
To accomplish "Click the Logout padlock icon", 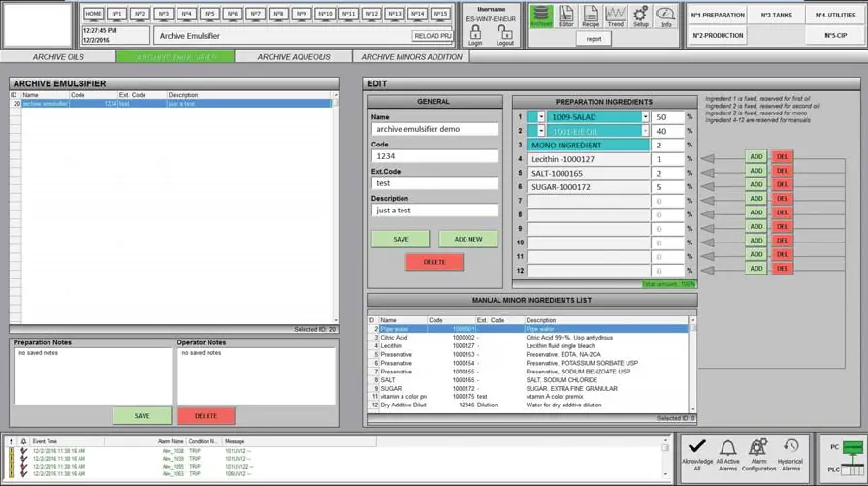I will pos(505,35).
